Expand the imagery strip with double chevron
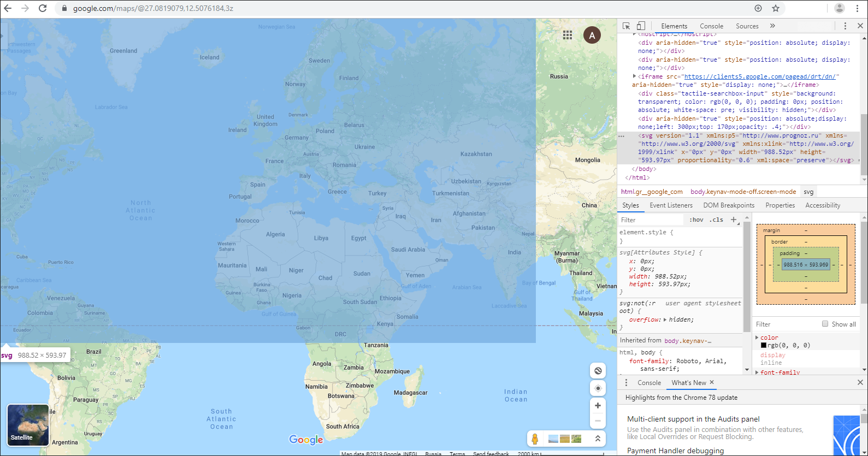 point(598,439)
